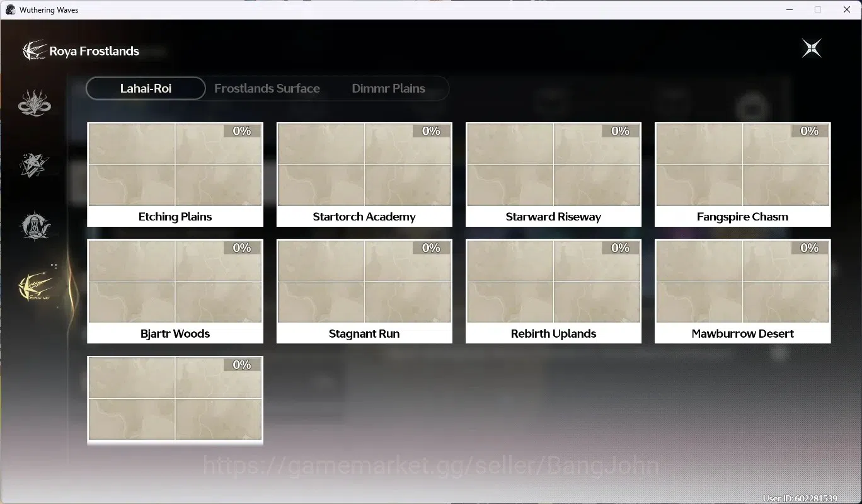
Task: Open the Dimmr Plains tab
Action: tap(388, 88)
